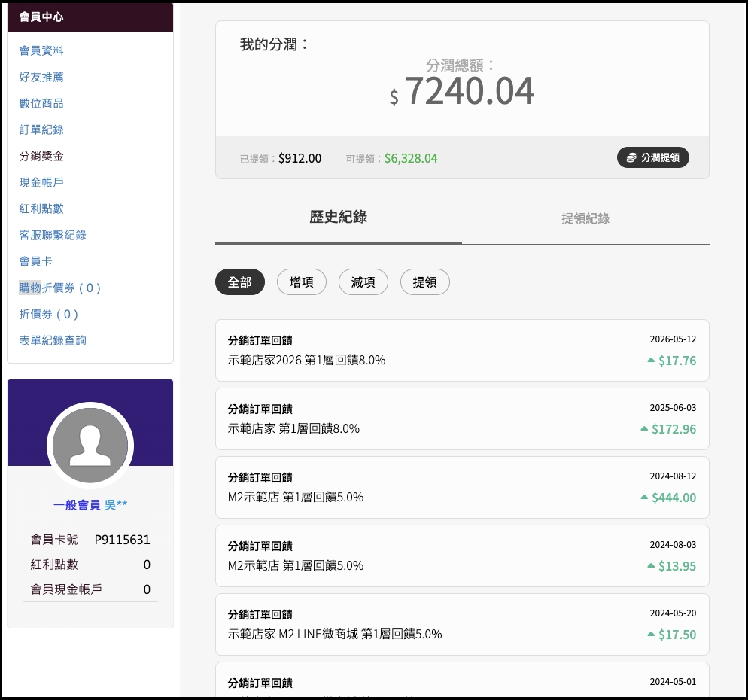748x700 pixels.
Task: Click the 2024-05-01 record date
Action: pyautogui.click(x=673, y=682)
